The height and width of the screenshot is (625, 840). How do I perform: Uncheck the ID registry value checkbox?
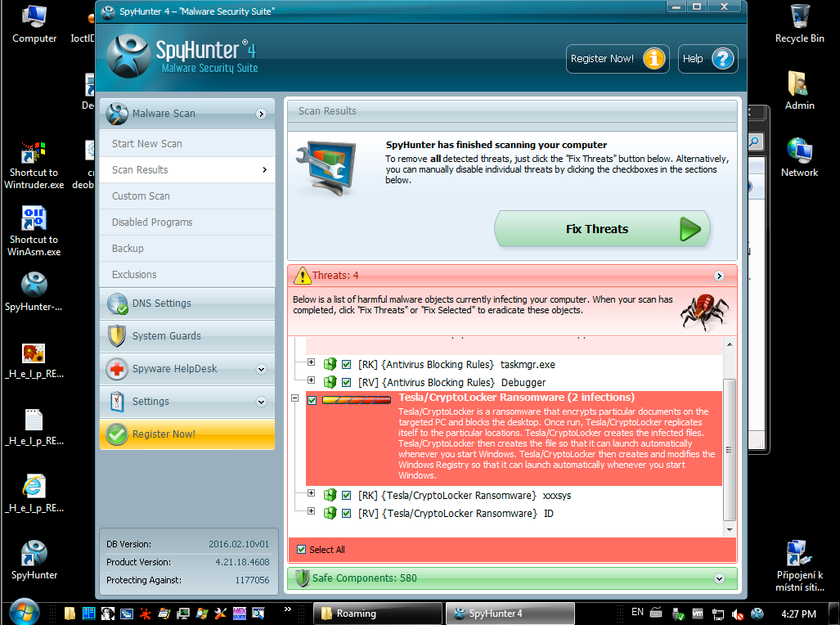tap(347, 513)
